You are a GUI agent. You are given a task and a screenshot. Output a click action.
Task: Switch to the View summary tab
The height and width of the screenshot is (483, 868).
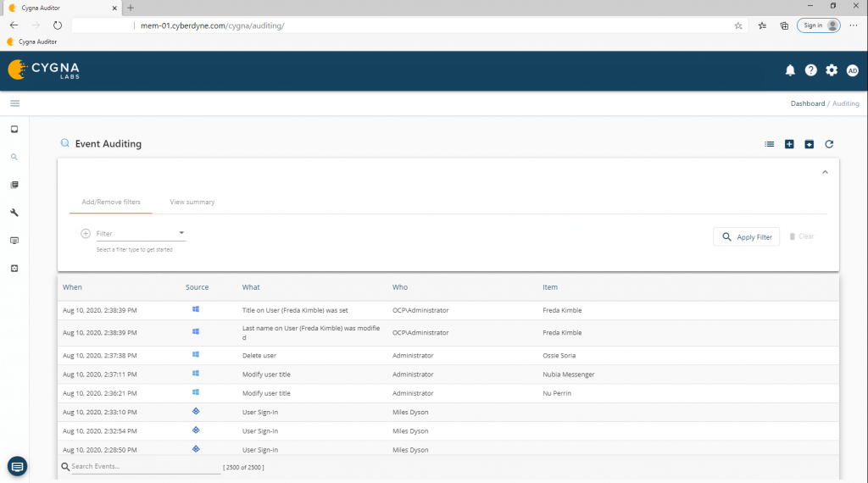[x=192, y=203]
